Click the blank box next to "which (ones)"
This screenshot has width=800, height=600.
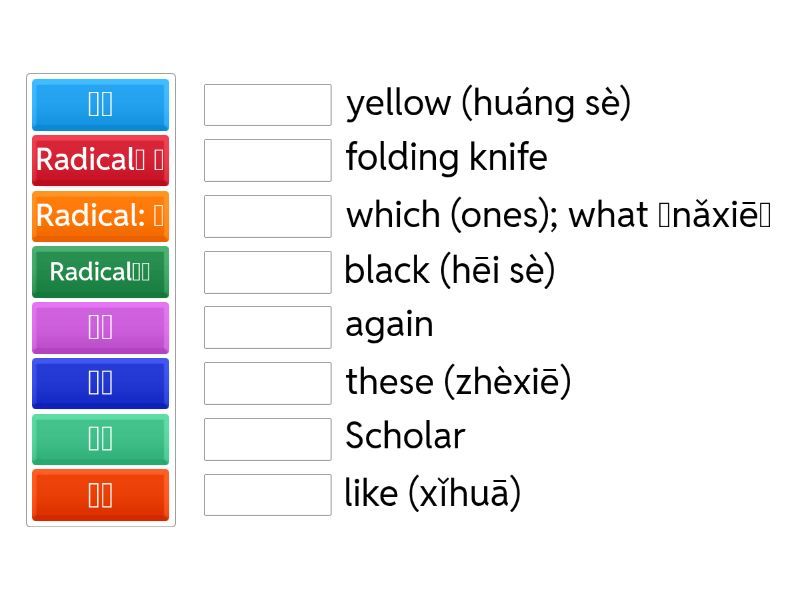coord(267,216)
